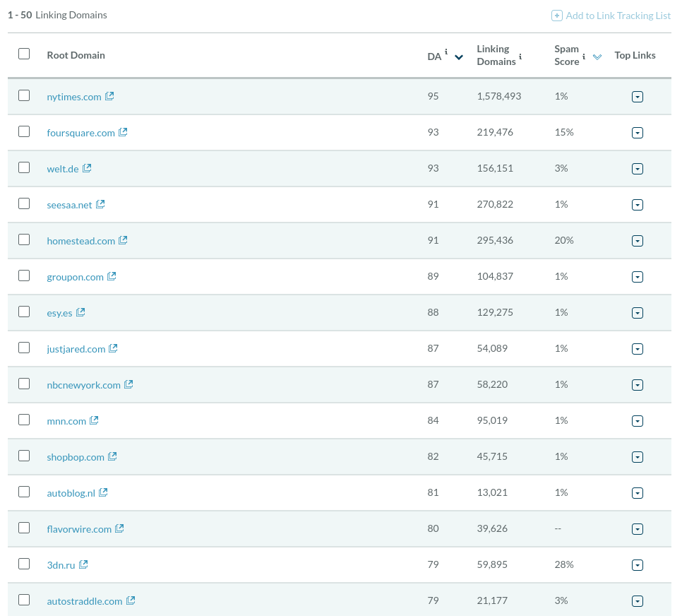
Task: Open the foursquare.com domain link
Action: (x=81, y=133)
